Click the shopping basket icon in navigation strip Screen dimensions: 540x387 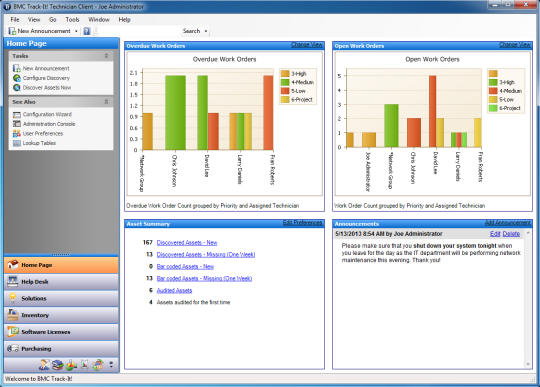[x=98, y=365]
